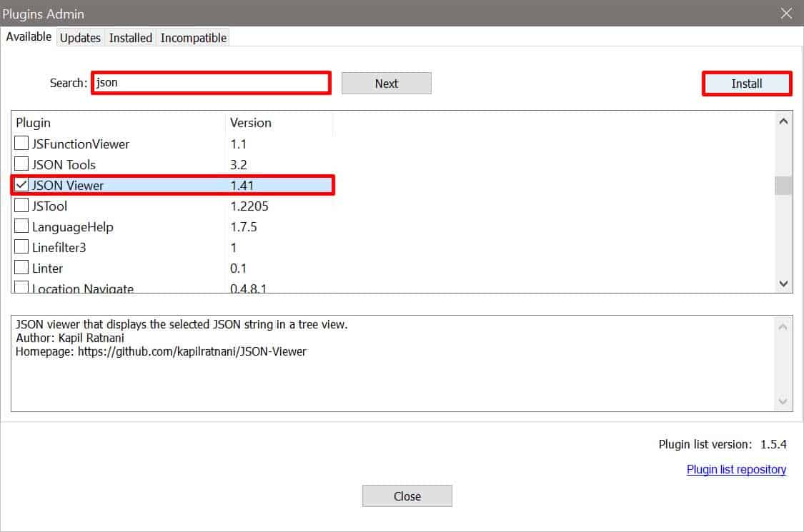This screenshot has width=804, height=532.
Task: Check the LanguageHelp checkbox
Action: tap(21, 226)
